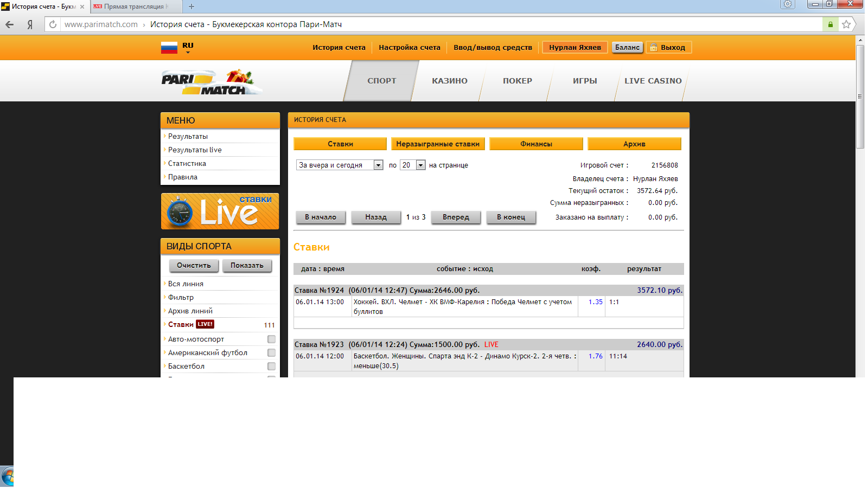This screenshot has height=488, width=868.
Task: Expand the items per page dropdown
Action: [420, 165]
